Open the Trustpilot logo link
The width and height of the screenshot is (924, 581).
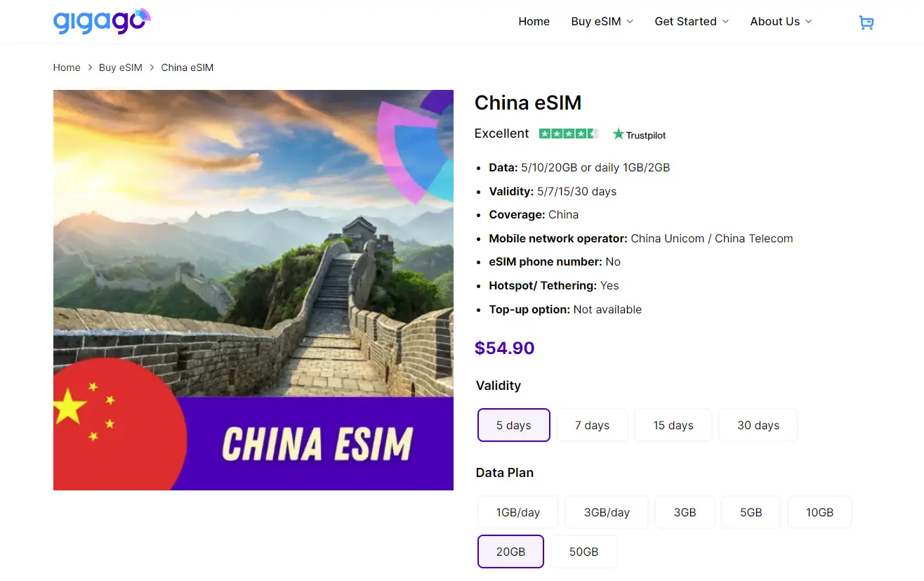[x=639, y=134]
